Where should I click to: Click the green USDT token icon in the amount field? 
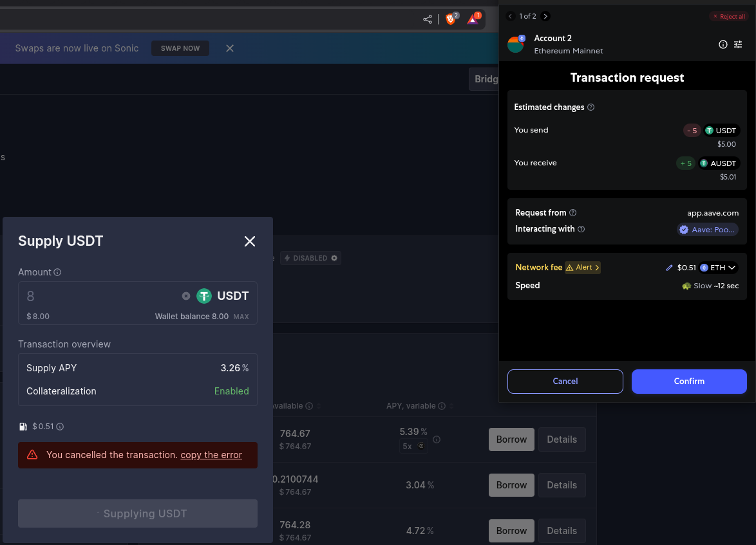[204, 296]
